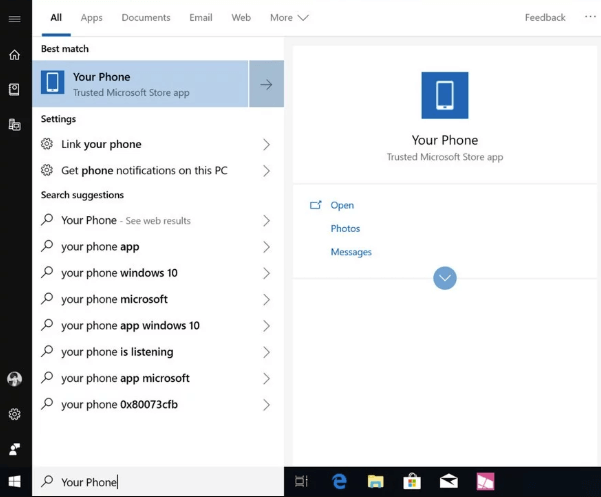Select the 'your phone is listening' suggestion
Viewport: 601px width, 497px height.
point(158,352)
